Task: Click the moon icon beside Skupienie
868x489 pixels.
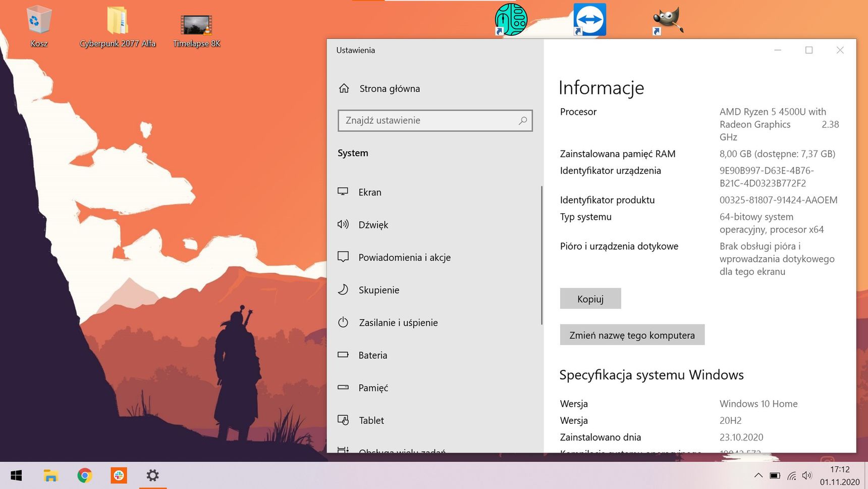Action: (343, 289)
